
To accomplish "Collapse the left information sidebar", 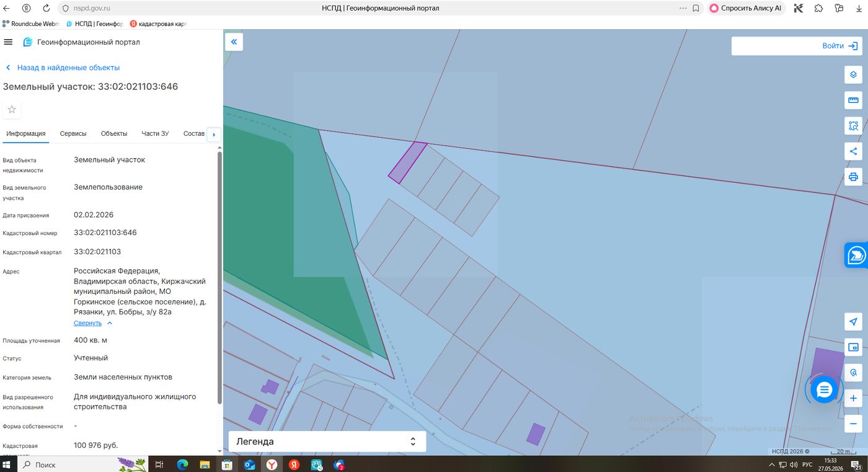I will [234, 42].
